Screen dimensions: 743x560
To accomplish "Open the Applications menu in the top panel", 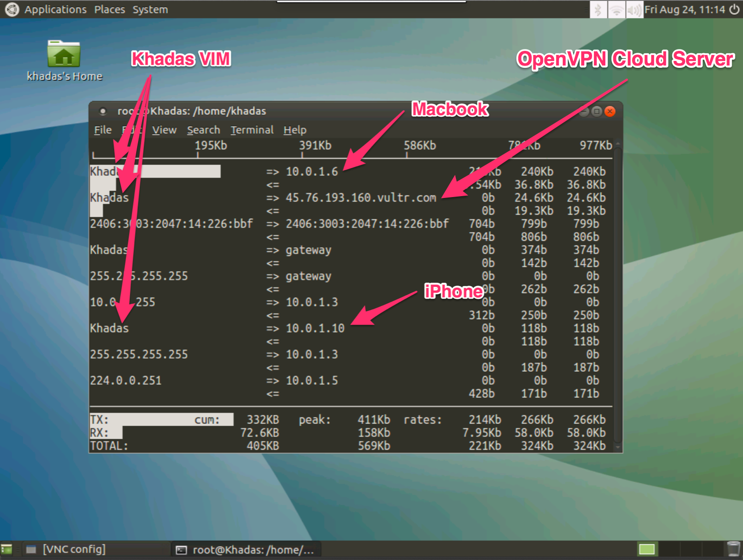I will point(55,9).
